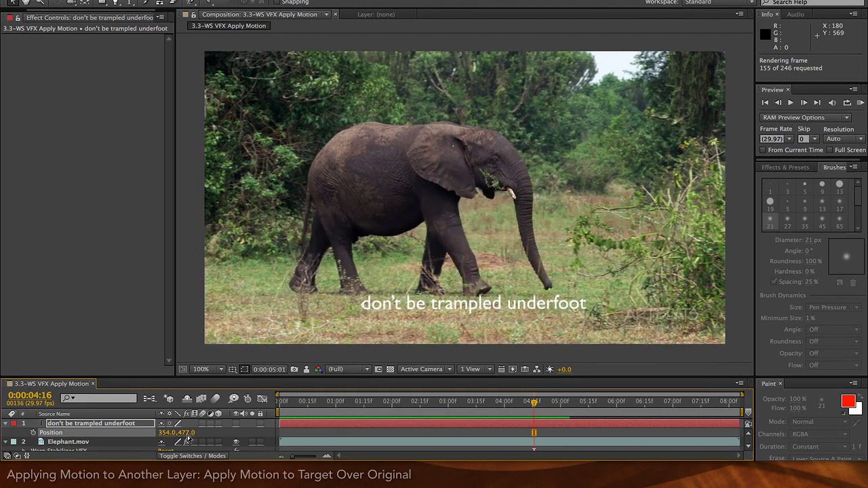The height and width of the screenshot is (488, 868).
Task: Click Reset Exposure aperture icon
Action: click(550, 369)
